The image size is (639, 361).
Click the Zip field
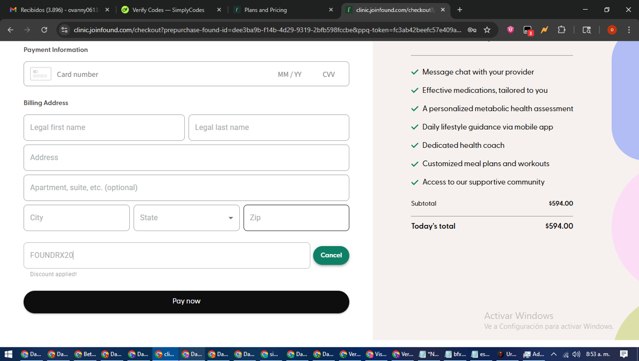tap(296, 218)
